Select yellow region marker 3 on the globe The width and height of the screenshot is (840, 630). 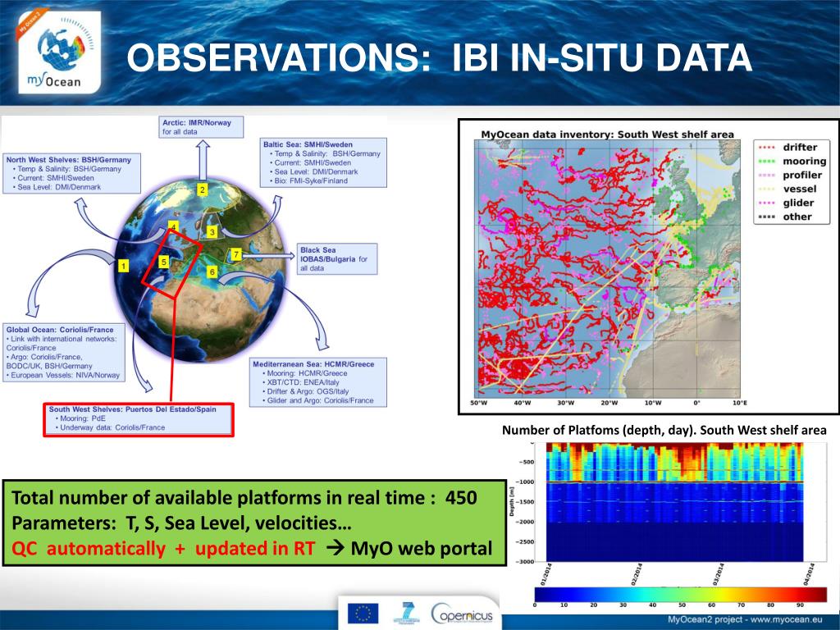tap(212, 232)
